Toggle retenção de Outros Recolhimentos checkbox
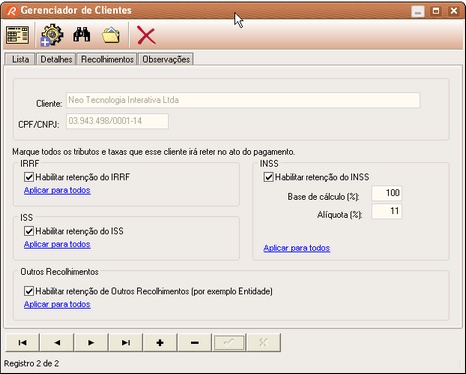 tap(29, 291)
